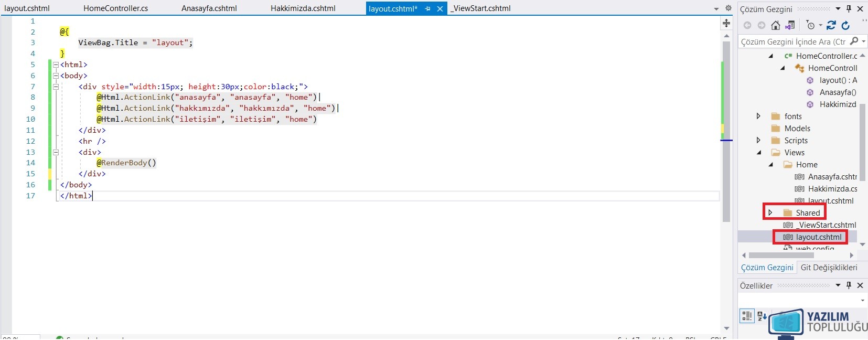868x340 pixels.
Task: Click the editor scrollbar up arrow
Action: point(726,36)
